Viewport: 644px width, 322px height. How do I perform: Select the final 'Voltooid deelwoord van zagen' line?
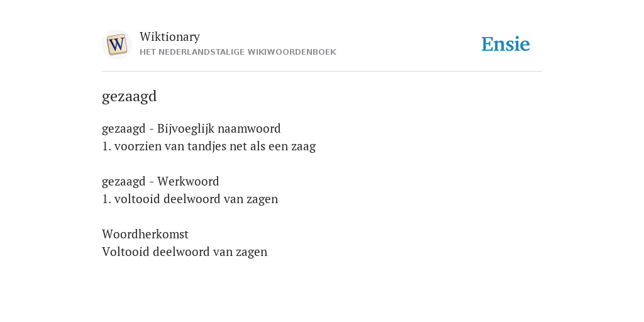(x=184, y=252)
